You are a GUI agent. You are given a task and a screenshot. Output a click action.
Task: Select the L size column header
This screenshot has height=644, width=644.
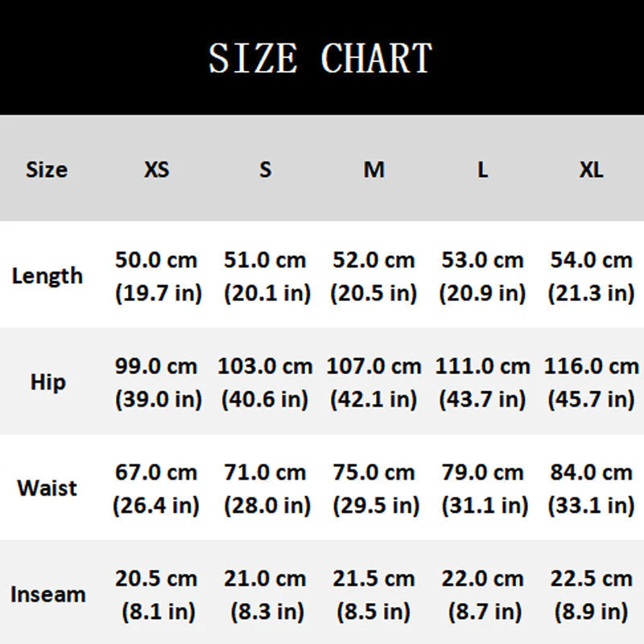click(482, 170)
